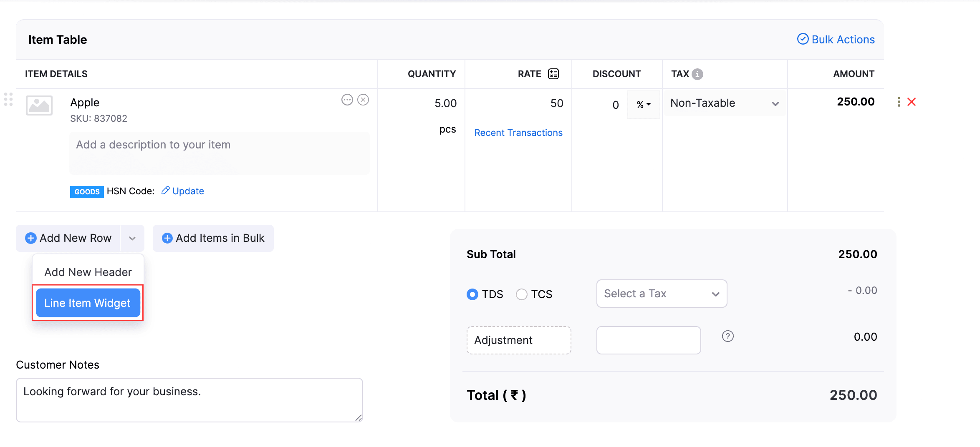Screen dimensions: 980x447
Task: Choose Add New Header from menu
Action: 88,272
